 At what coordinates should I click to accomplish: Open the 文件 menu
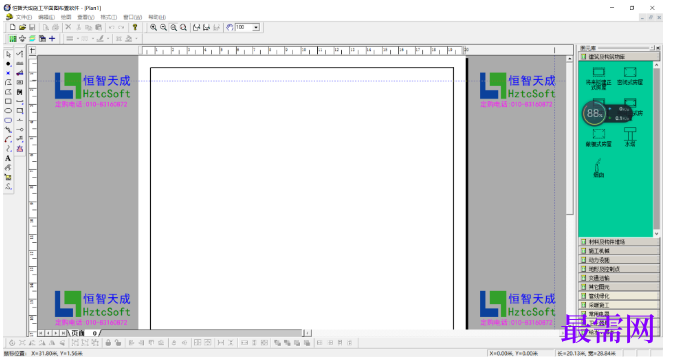(24, 17)
